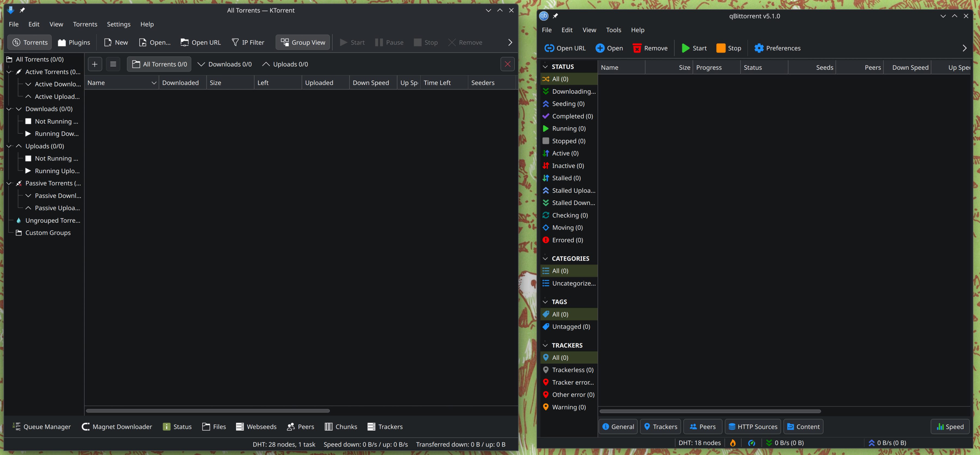Select Custom Groups in KTorrent tree
980x455 pixels.
(x=48, y=232)
